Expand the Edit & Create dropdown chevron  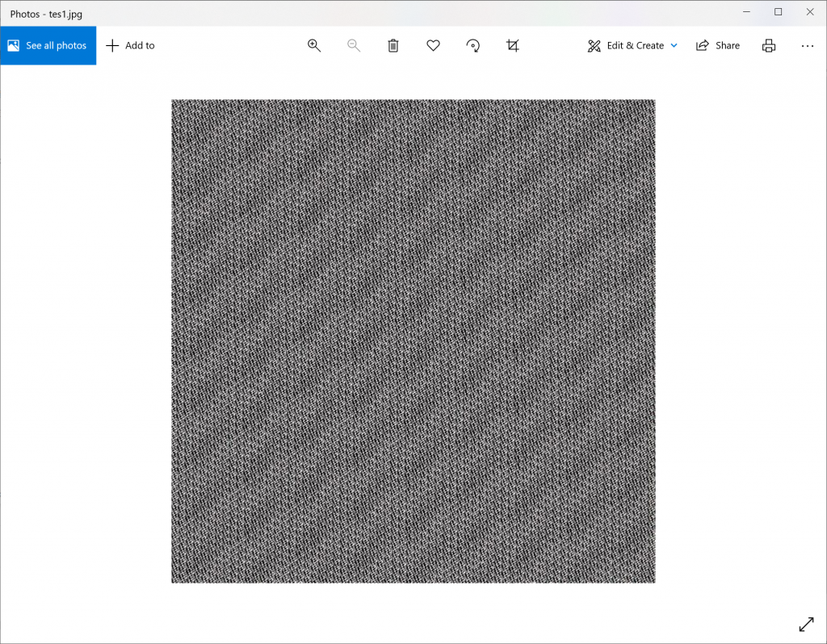(x=674, y=46)
